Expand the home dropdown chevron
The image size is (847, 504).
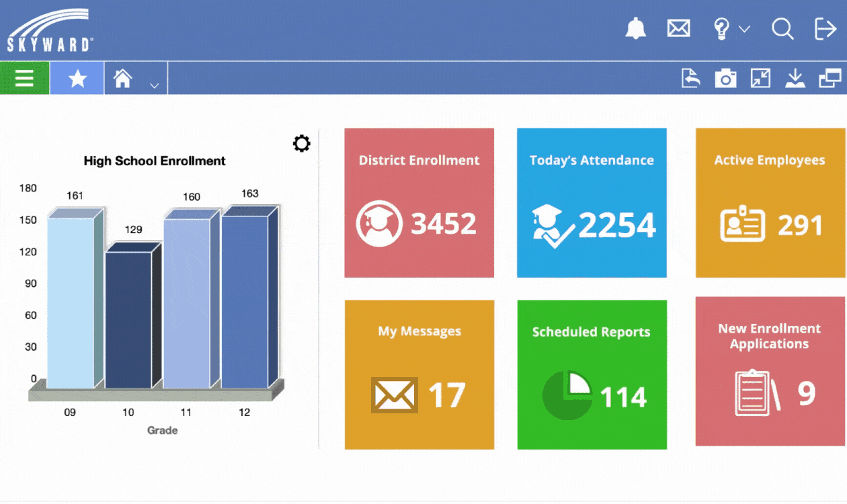click(x=154, y=85)
